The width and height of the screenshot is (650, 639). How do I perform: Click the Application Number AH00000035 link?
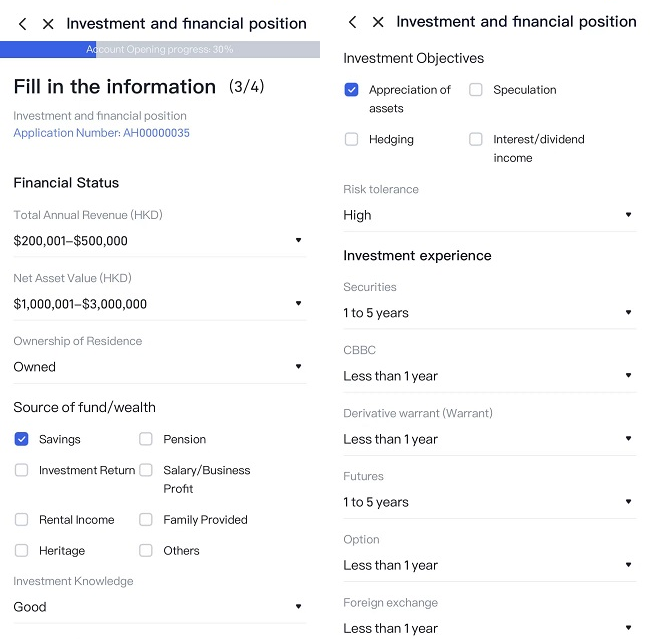[x=102, y=133]
